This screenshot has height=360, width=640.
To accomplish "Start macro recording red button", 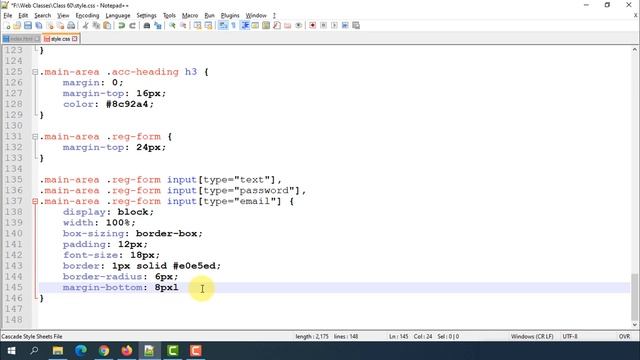I will tap(312, 26).
